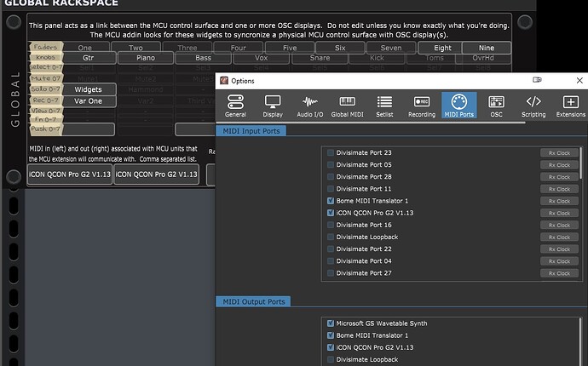
Task: Select the MIDI Input Ports section tab
Action: coord(251,131)
